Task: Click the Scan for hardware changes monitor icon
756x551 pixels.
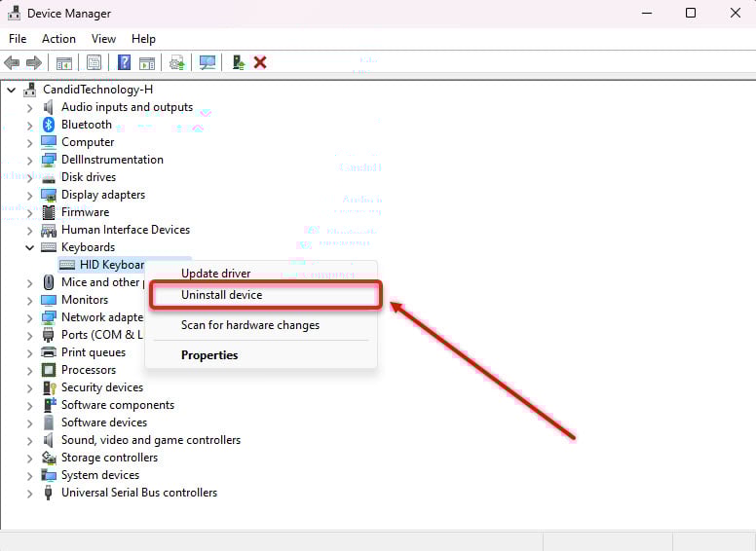Action: click(x=208, y=62)
